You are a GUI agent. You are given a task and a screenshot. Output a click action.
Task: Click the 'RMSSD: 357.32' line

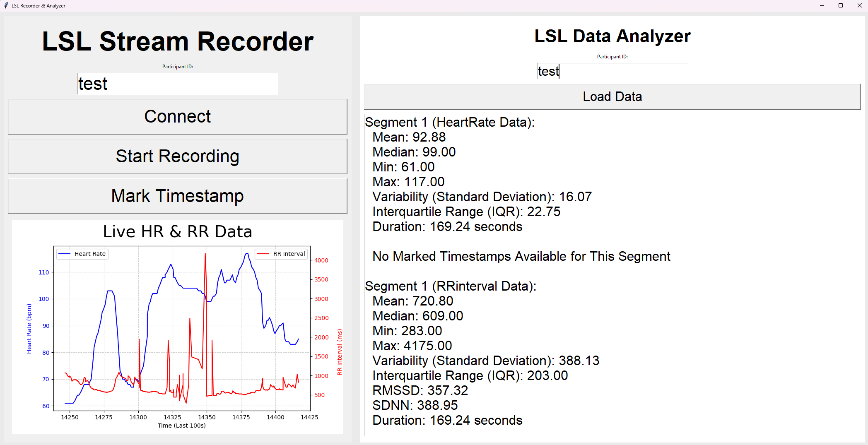click(x=420, y=390)
